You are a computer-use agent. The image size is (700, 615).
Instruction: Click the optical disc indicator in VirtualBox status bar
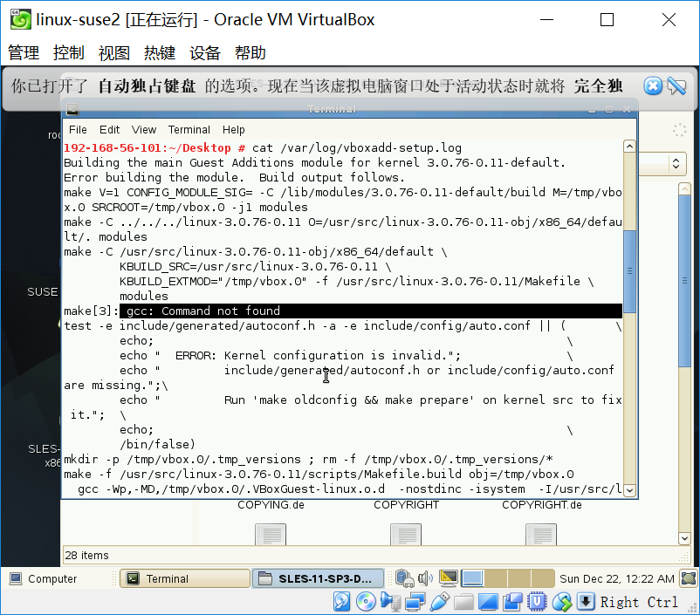tap(366, 602)
